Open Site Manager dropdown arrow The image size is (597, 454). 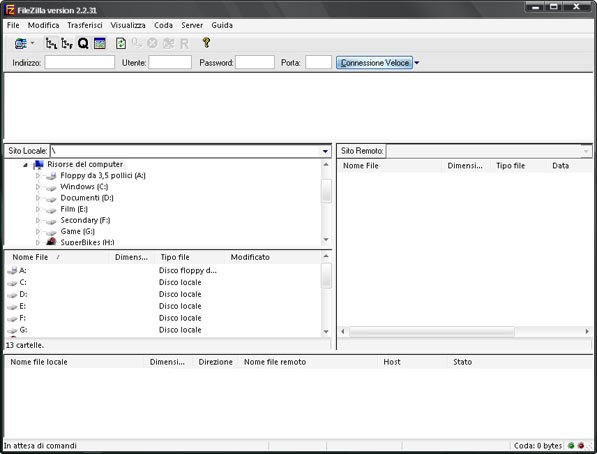pos(33,43)
